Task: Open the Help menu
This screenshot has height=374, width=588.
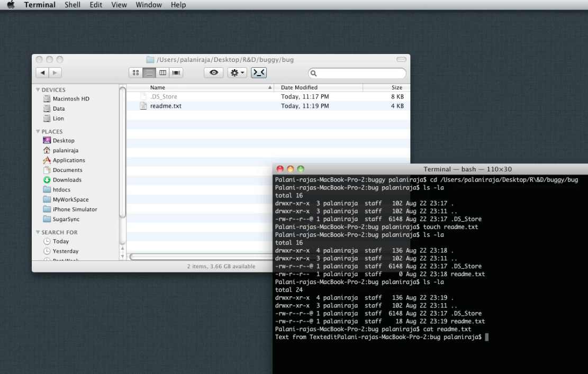Action: [178, 5]
